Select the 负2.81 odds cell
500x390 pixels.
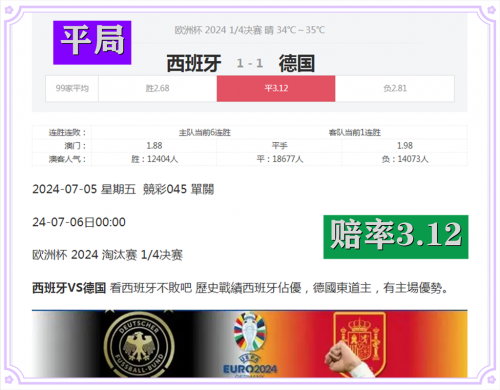[x=395, y=88]
